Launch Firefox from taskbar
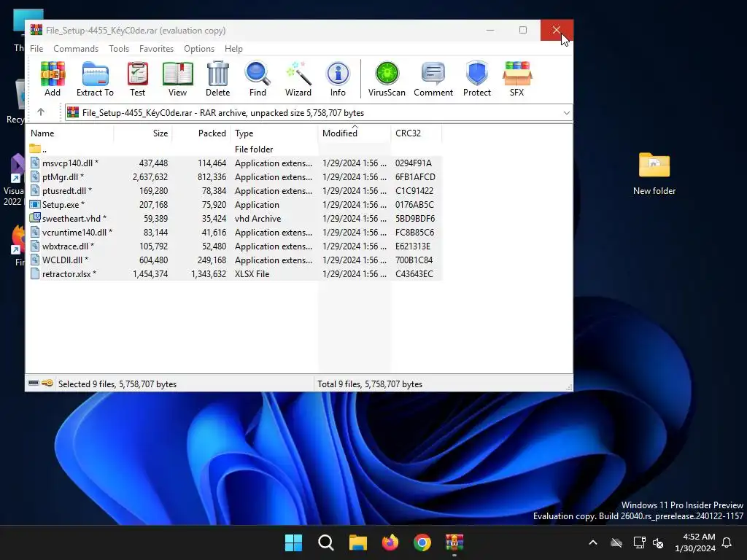Viewport: 747px width, 560px height. pyautogui.click(x=390, y=542)
